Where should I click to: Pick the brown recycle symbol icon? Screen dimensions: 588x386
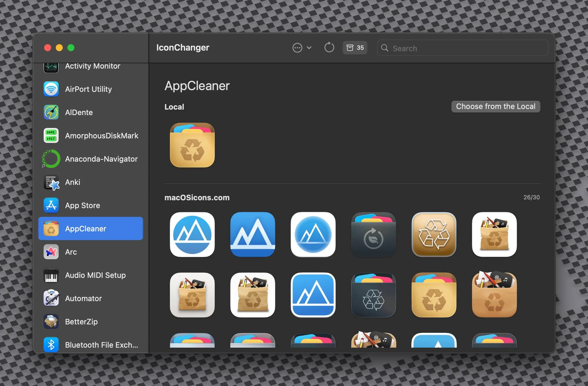(x=434, y=235)
